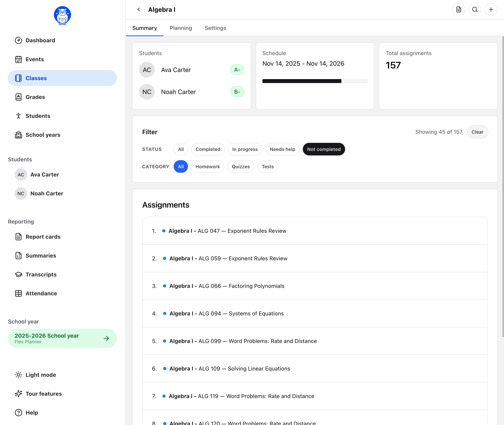The image size is (504, 425).
Task: Open assignment ALG 119 Word Problems
Action: pyautogui.click(x=315, y=396)
